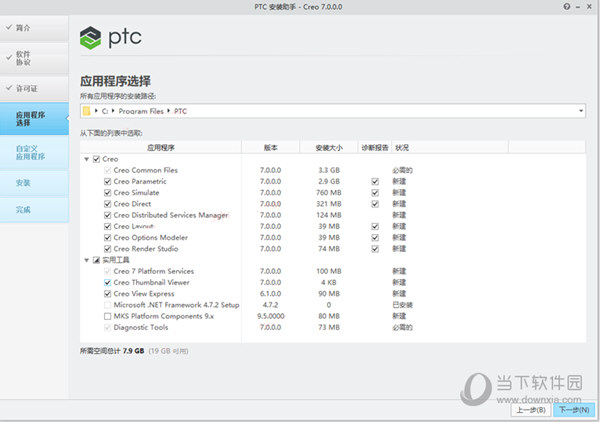Uncheck Creo Distributed Services Manager
This screenshot has height=422, width=600.
(108, 215)
